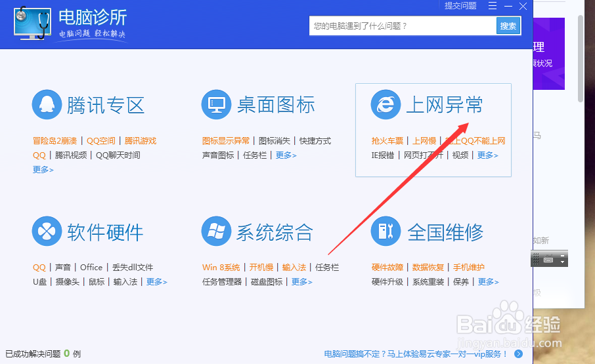Open 图标消失 link
595x364 pixels.
[x=275, y=141]
